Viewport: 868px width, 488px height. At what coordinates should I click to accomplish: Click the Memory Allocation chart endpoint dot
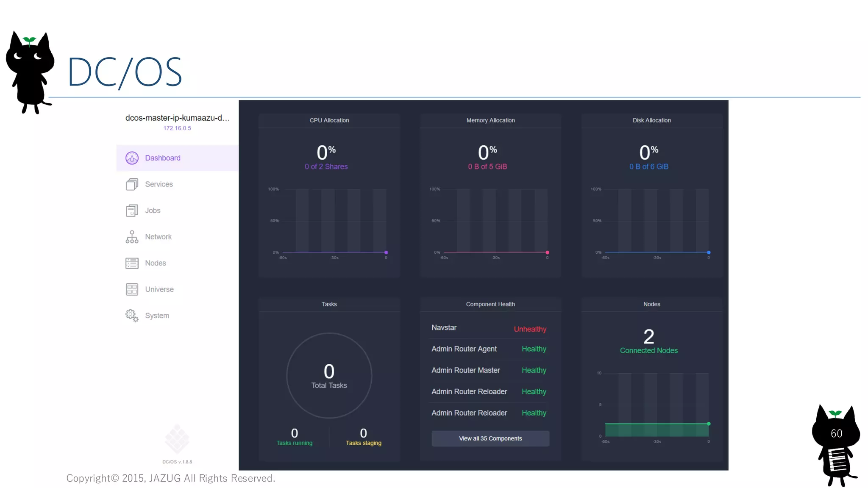tap(547, 252)
